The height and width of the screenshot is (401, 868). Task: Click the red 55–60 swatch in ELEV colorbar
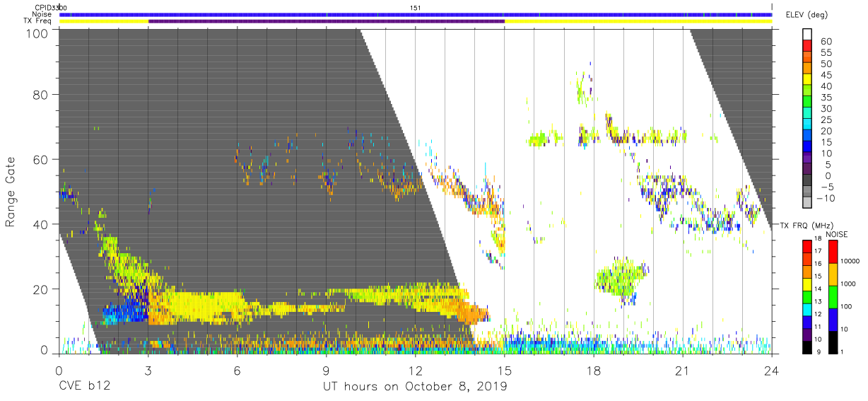(807, 47)
